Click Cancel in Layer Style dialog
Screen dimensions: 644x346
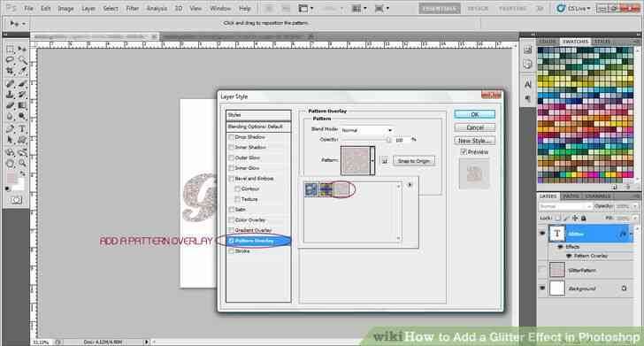point(475,127)
